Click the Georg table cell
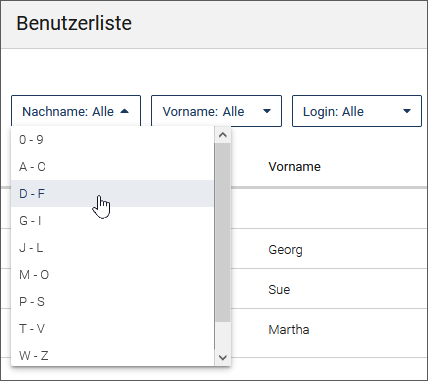 click(x=285, y=250)
